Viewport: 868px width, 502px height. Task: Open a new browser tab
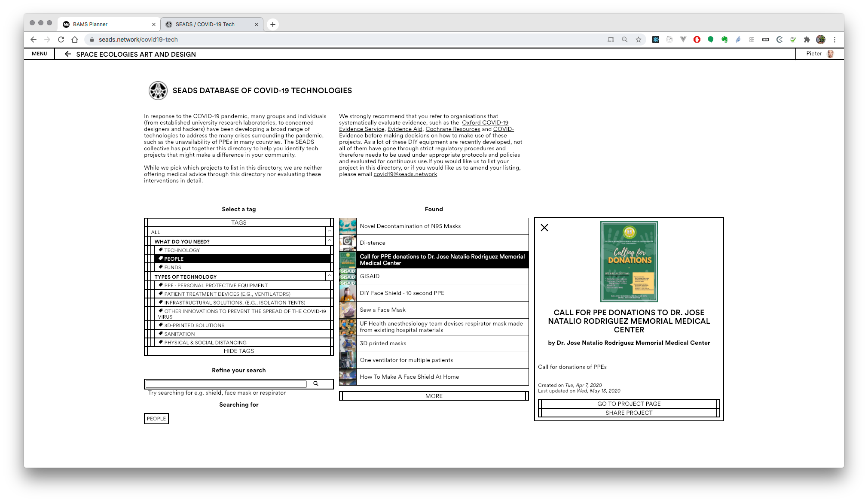(272, 24)
